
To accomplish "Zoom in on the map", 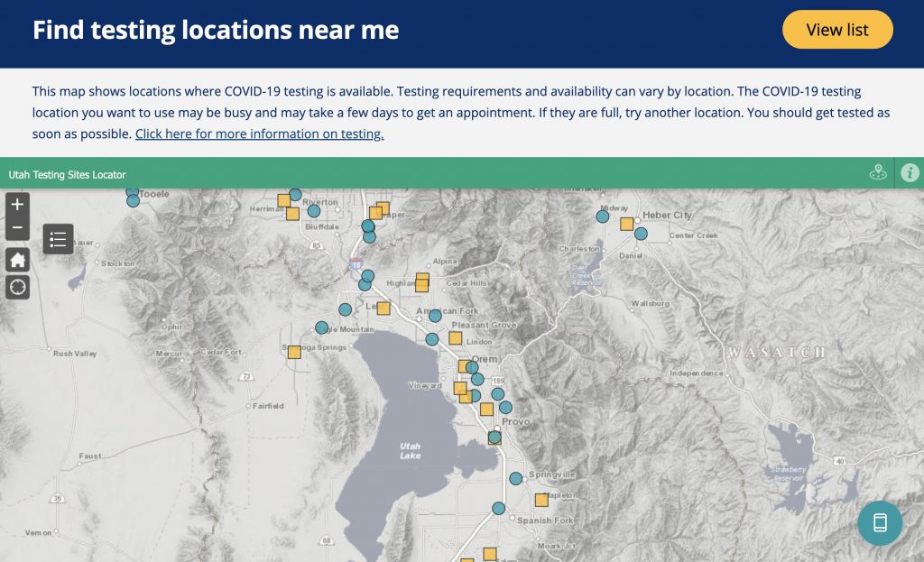I will tap(17, 205).
